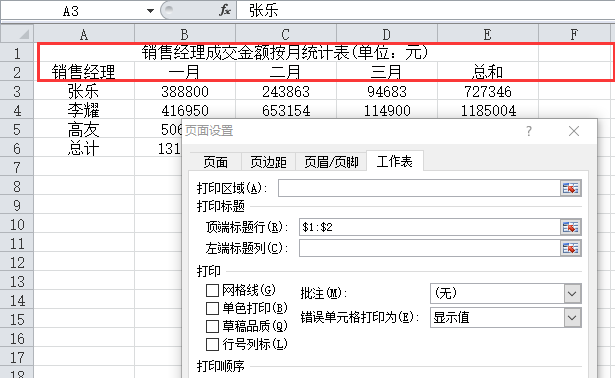The image size is (615, 378).
Task: Select row 15 header
Action: coord(17,320)
